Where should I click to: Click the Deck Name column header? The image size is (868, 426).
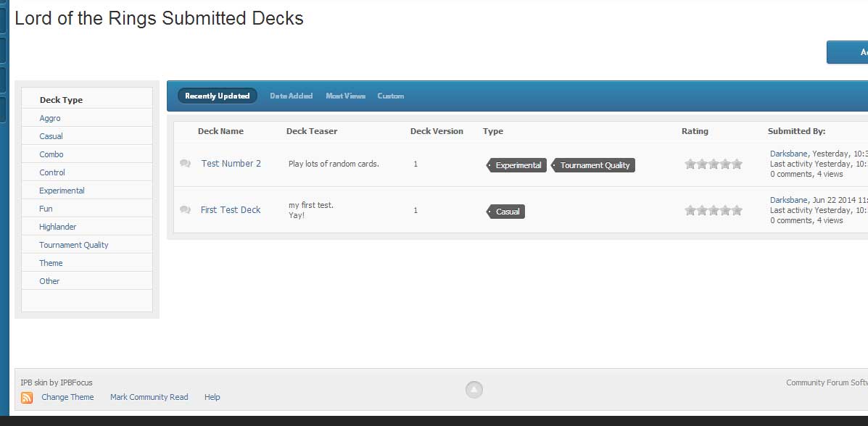[220, 131]
